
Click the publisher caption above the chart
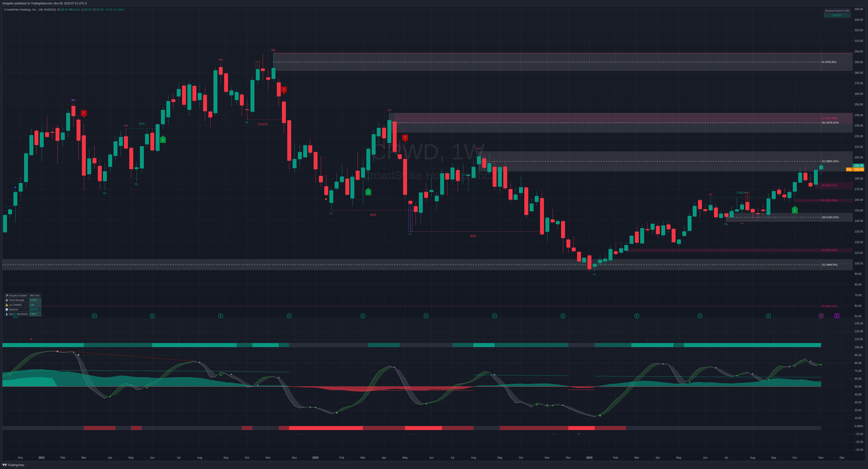click(x=45, y=3)
